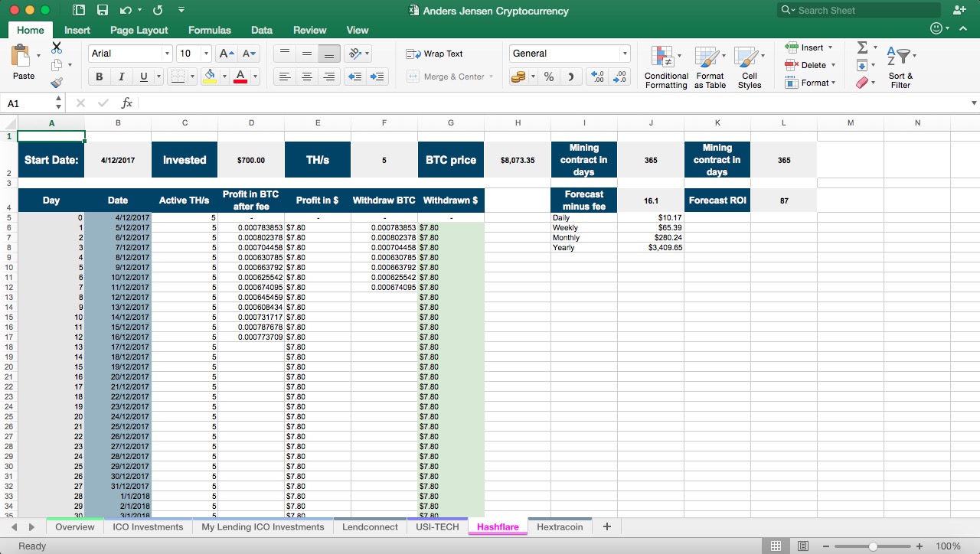Expand the fill color dropdown arrow
Image resolution: width=980 pixels, height=554 pixels.
tap(224, 77)
